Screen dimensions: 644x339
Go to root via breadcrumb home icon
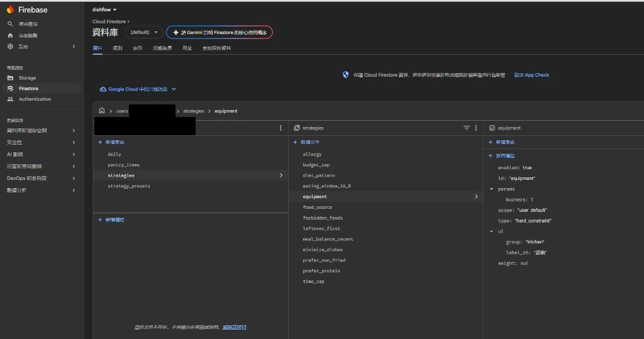pyautogui.click(x=101, y=111)
